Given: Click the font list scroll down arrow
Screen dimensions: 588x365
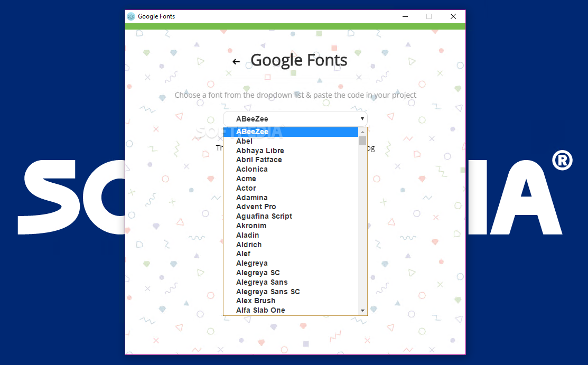Looking at the screenshot, I should [362, 311].
